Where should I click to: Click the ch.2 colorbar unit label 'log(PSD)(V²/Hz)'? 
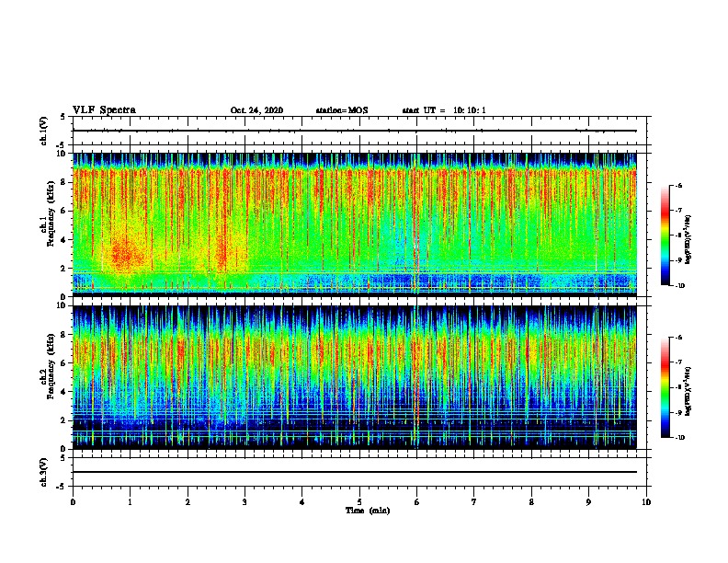(689, 391)
